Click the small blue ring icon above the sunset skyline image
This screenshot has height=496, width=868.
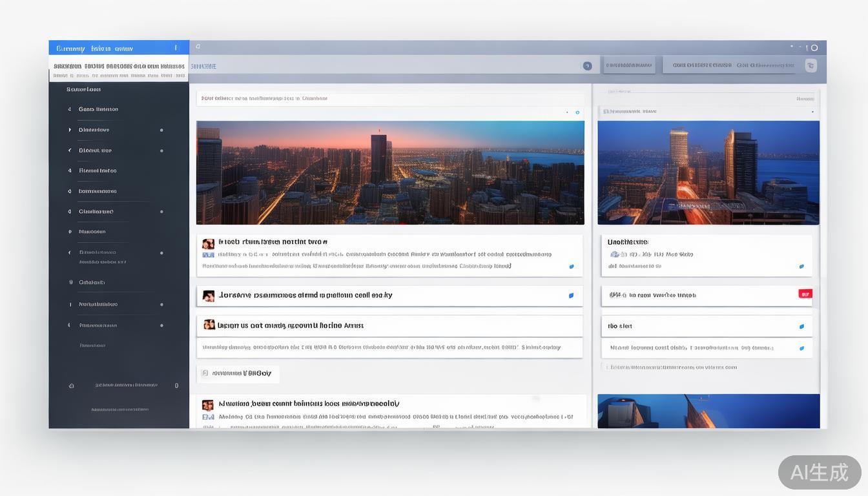coord(577,112)
